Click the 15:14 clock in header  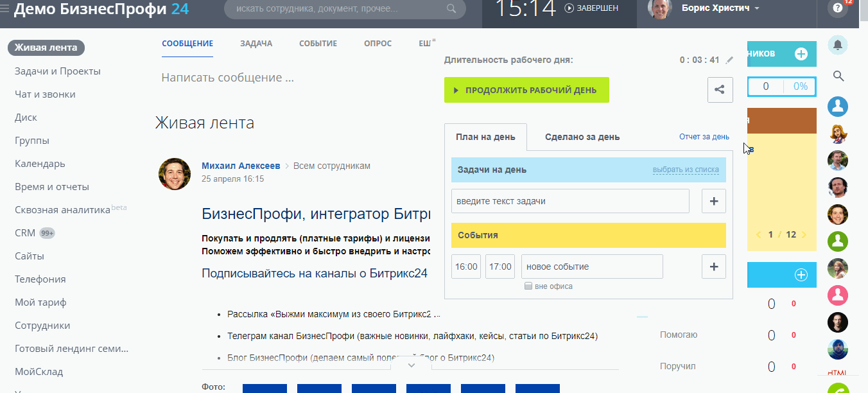(x=525, y=9)
